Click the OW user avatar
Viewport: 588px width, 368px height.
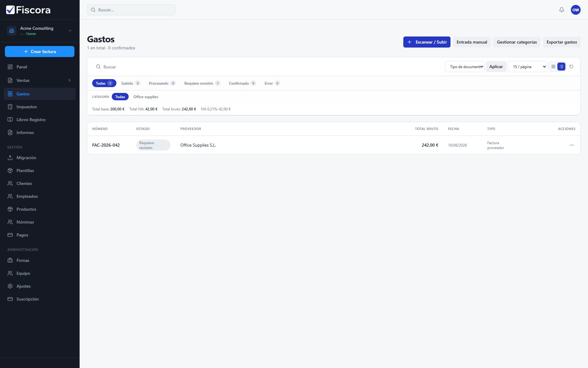[575, 10]
